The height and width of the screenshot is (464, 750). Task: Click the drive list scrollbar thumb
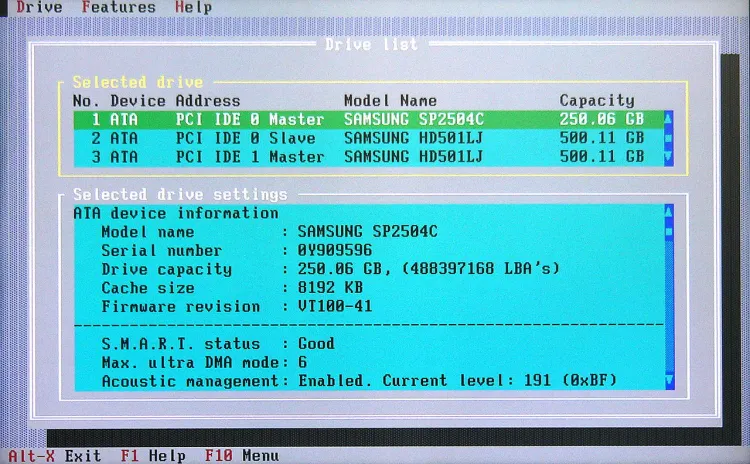click(669, 138)
